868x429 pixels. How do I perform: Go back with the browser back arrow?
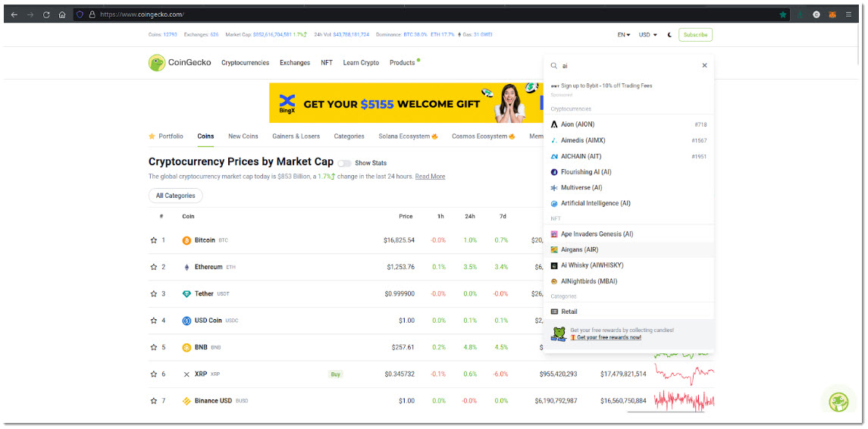[14, 14]
